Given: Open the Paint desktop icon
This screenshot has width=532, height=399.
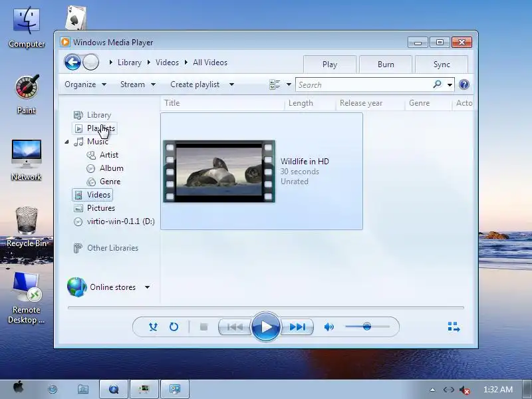Looking at the screenshot, I should click(27, 94).
